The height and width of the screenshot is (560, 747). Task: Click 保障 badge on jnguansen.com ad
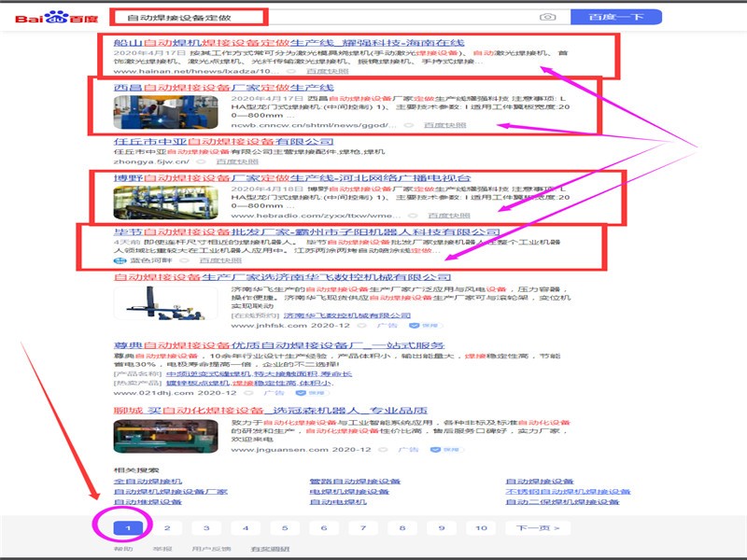[x=446, y=450]
